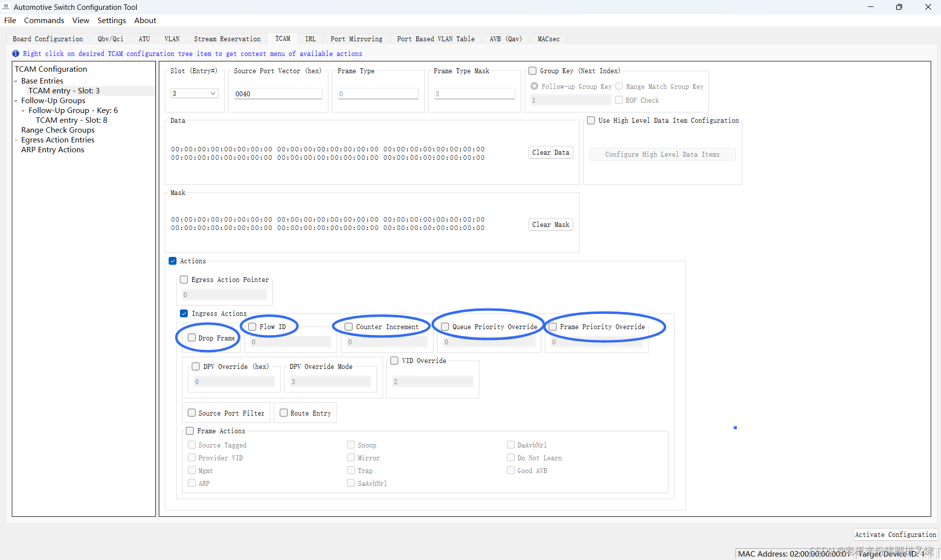Viewport: 941px width, 560px height.
Task: Toggle the Mirror frame action checkbox
Action: point(351,457)
